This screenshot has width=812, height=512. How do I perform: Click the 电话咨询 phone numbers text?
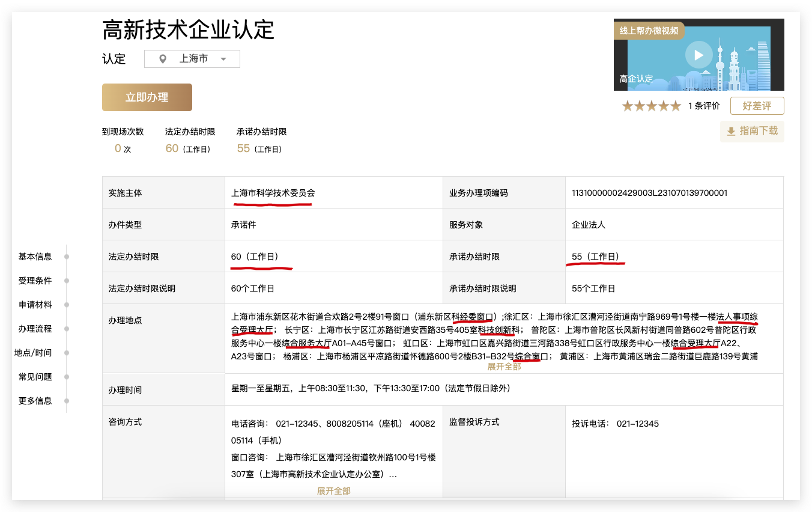(x=333, y=432)
